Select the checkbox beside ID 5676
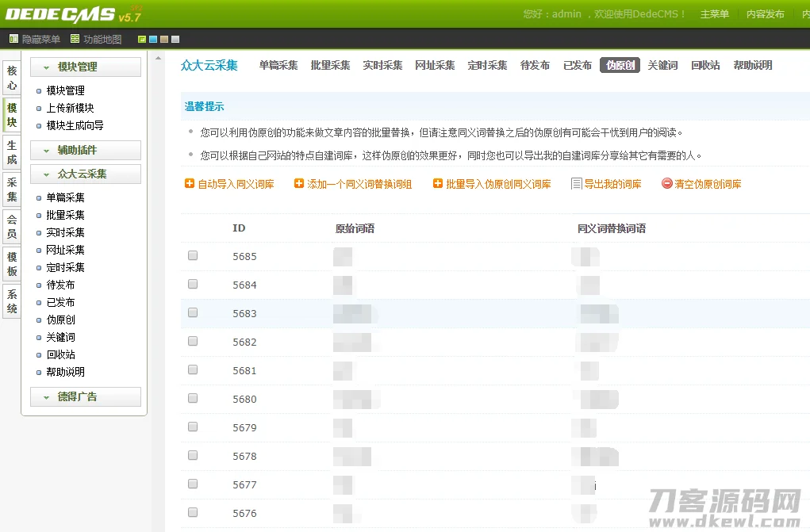The width and height of the screenshot is (810, 532). pos(191,513)
